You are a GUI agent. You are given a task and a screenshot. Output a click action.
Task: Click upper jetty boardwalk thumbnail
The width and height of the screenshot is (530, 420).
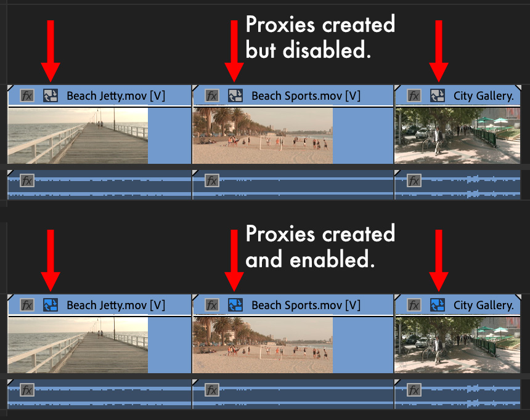coord(78,135)
